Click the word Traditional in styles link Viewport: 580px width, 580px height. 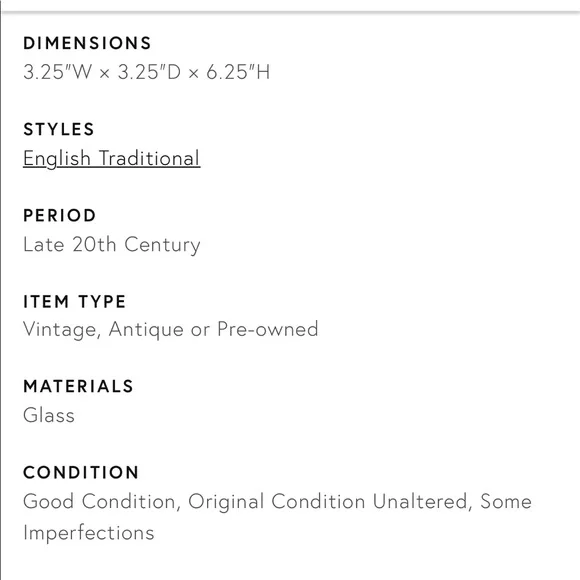pyautogui.click(x=149, y=158)
